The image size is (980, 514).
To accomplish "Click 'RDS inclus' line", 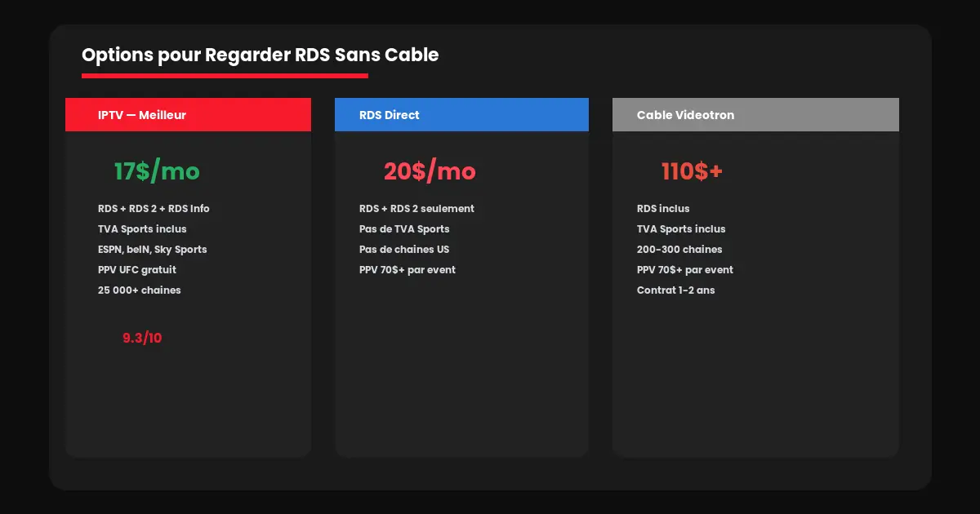I will click(x=663, y=209).
